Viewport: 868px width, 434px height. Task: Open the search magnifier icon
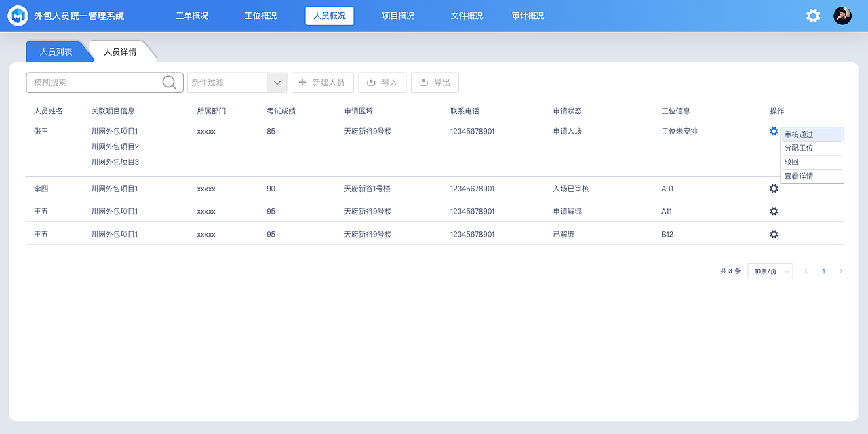(168, 81)
